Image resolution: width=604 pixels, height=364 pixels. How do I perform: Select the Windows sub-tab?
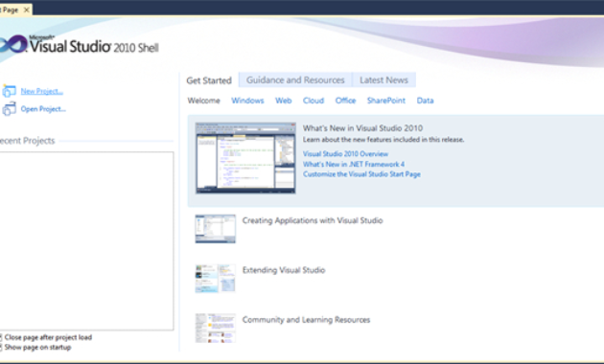[247, 101]
